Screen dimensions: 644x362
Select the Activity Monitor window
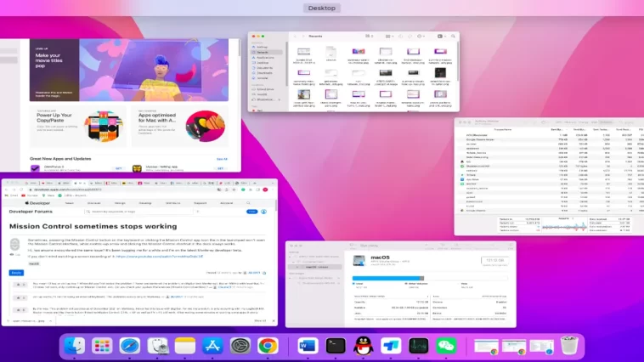(549, 177)
